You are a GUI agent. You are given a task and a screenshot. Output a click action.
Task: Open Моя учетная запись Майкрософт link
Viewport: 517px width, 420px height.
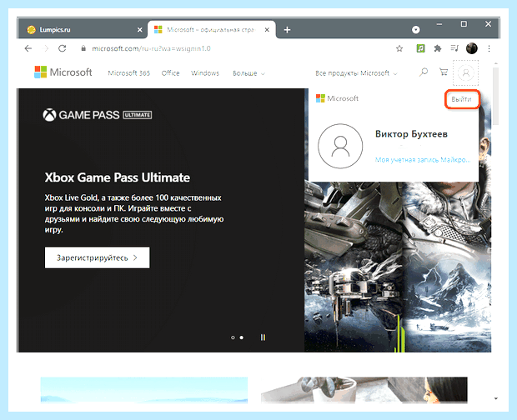coord(423,160)
